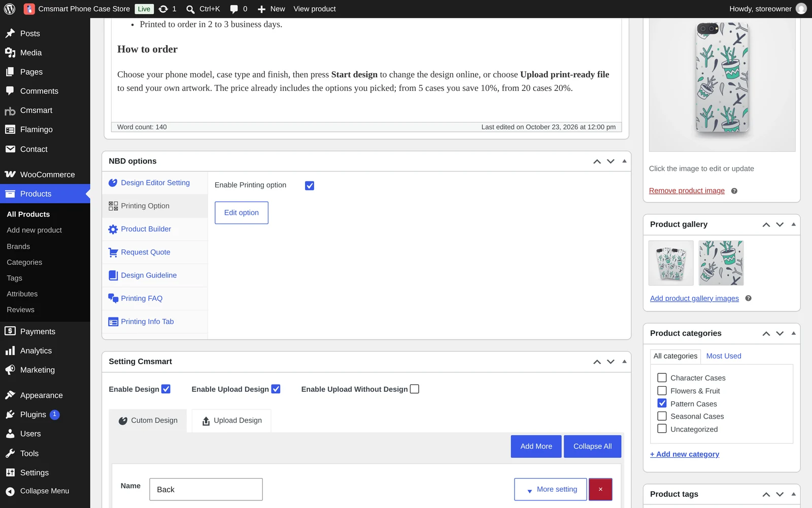Click the Payments dollar icon
The image size is (812, 508).
click(10, 331)
